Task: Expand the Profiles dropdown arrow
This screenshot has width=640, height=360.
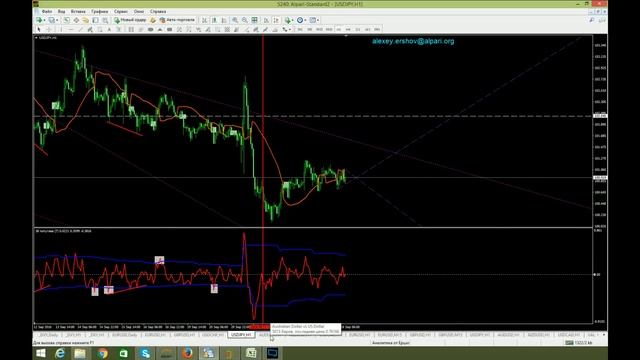Action: click(57, 20)
